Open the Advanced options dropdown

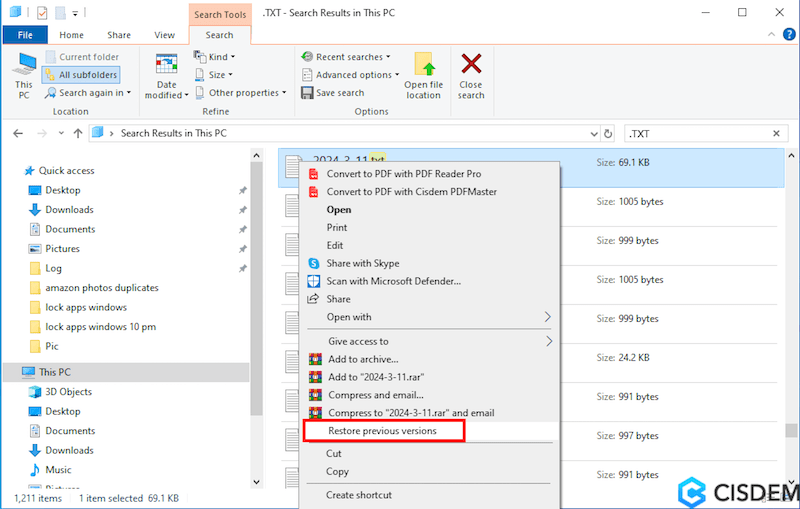(350, 75)
